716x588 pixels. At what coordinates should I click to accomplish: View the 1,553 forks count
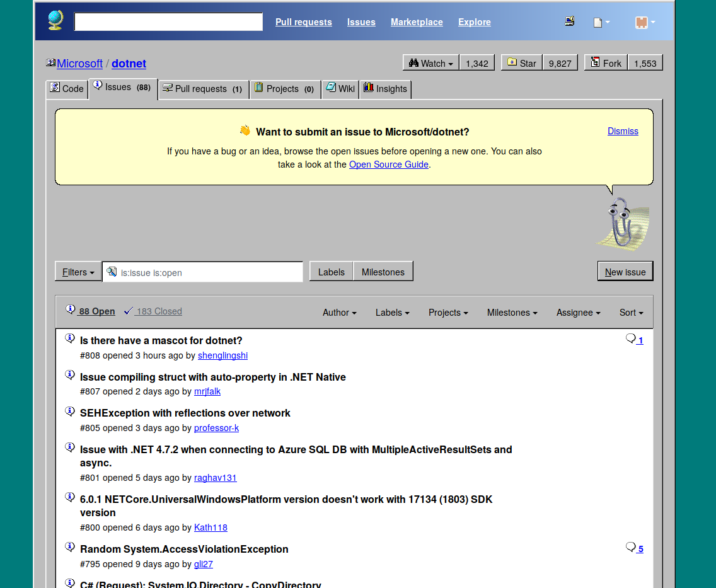pos(645,63)
